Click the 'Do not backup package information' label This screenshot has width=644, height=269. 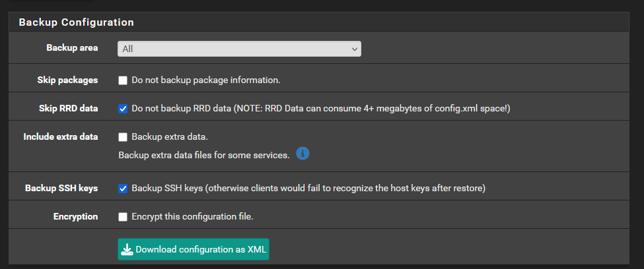[206, 80]
